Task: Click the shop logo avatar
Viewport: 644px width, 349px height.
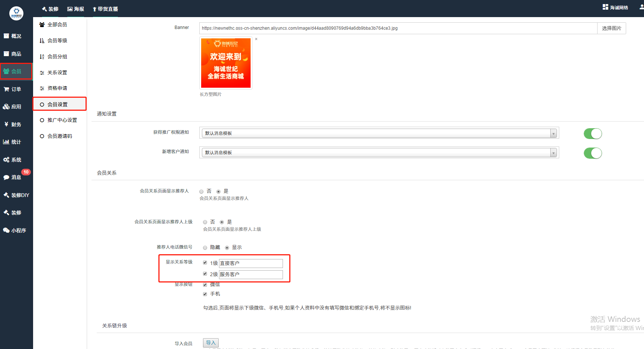Action: (x=16, y=13)
